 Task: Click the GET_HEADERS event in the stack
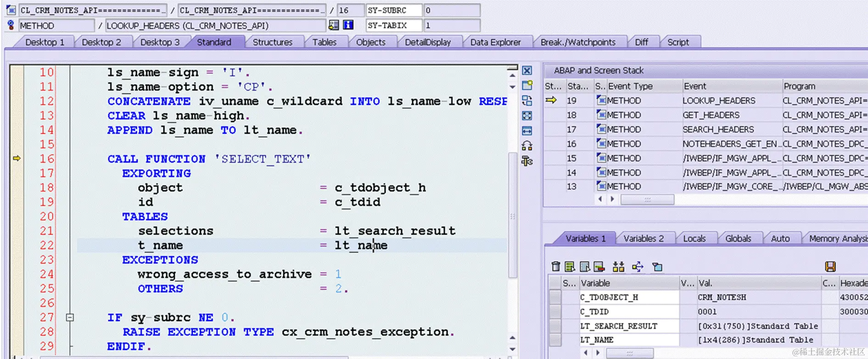coord(711,115)
